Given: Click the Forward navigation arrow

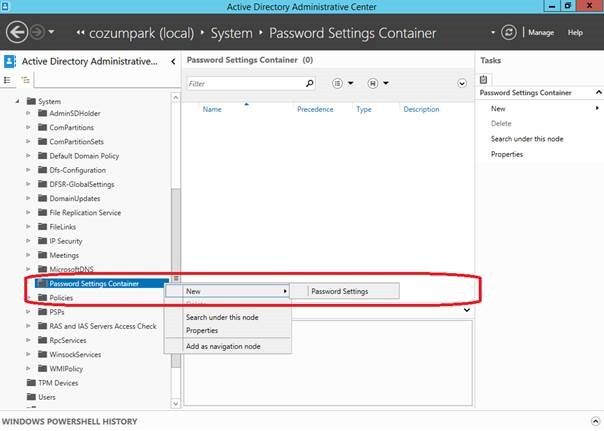Looking at the screenshot, I should (37, 32).
